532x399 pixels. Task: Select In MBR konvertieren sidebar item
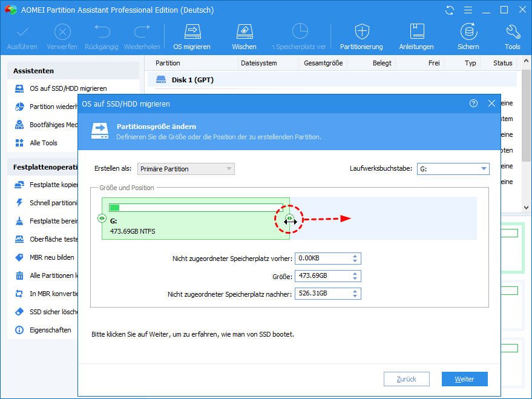point(46,294)
